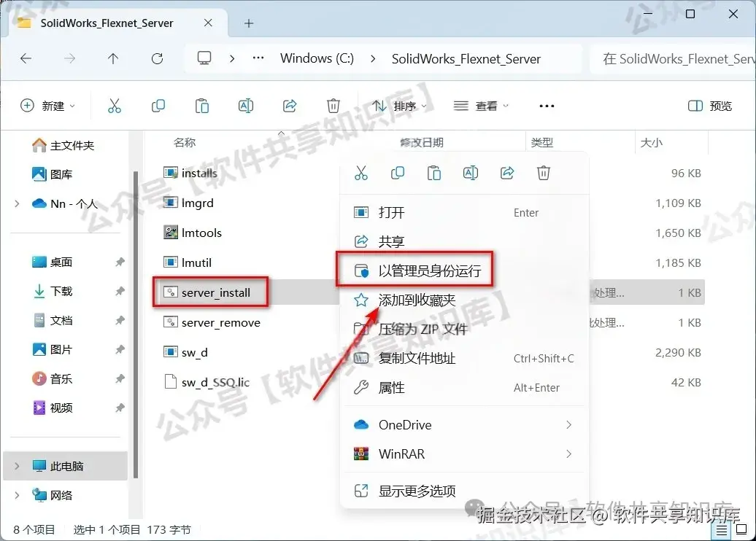The width and height of the screenshot is (756, 541).
Task: Open the 新建 dropdown
Action: coord(47,106)
